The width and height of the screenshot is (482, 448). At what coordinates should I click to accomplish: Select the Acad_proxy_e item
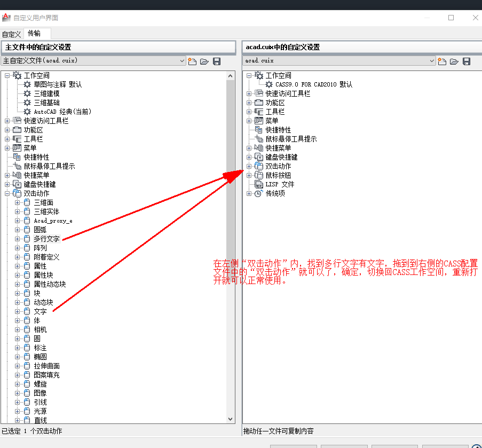point(53,221)
